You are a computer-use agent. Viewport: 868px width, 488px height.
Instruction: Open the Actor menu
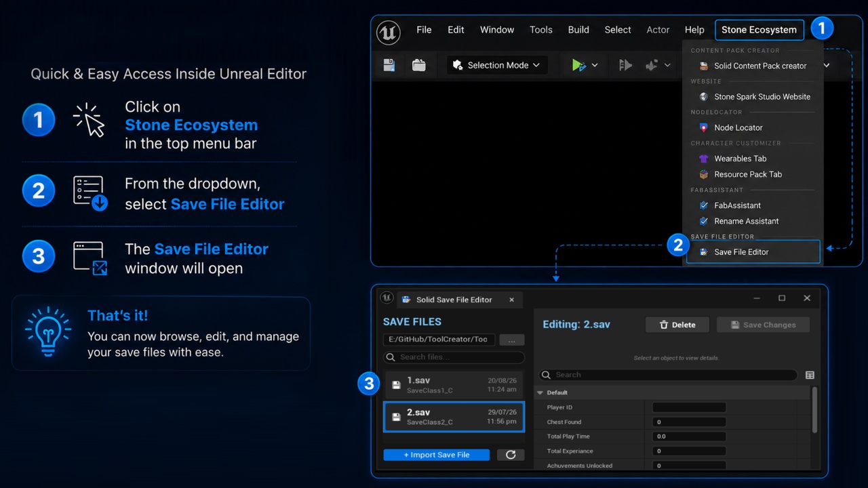point(658,30)
